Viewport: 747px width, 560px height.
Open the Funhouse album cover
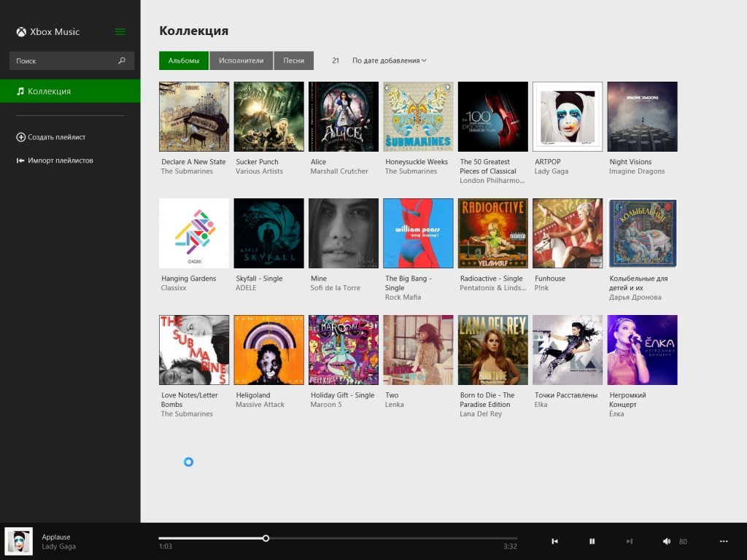(568, 233)
